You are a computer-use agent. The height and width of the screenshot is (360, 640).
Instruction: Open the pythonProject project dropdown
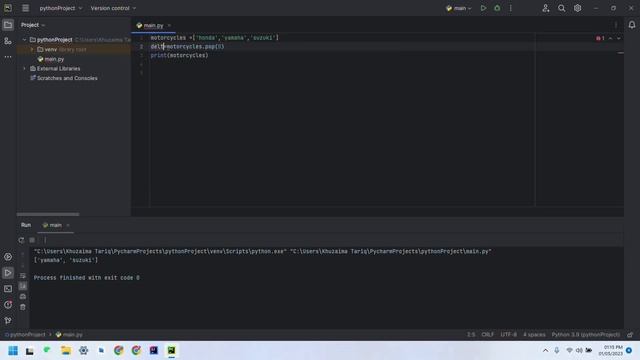[61, 8]
